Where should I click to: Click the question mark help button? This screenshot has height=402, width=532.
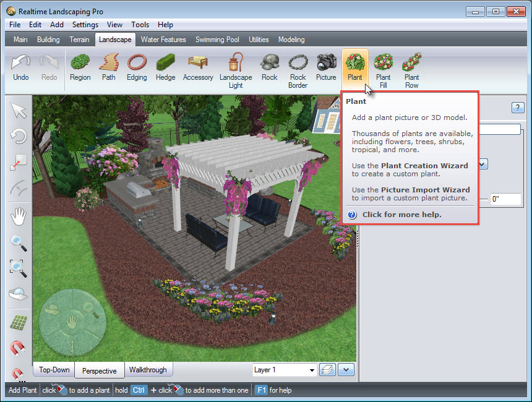coord(518,108)
